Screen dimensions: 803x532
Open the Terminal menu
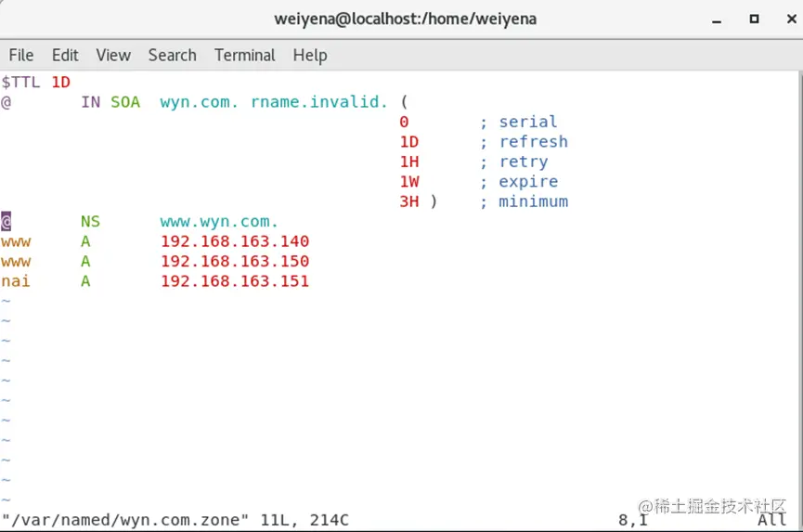(245, 55)
